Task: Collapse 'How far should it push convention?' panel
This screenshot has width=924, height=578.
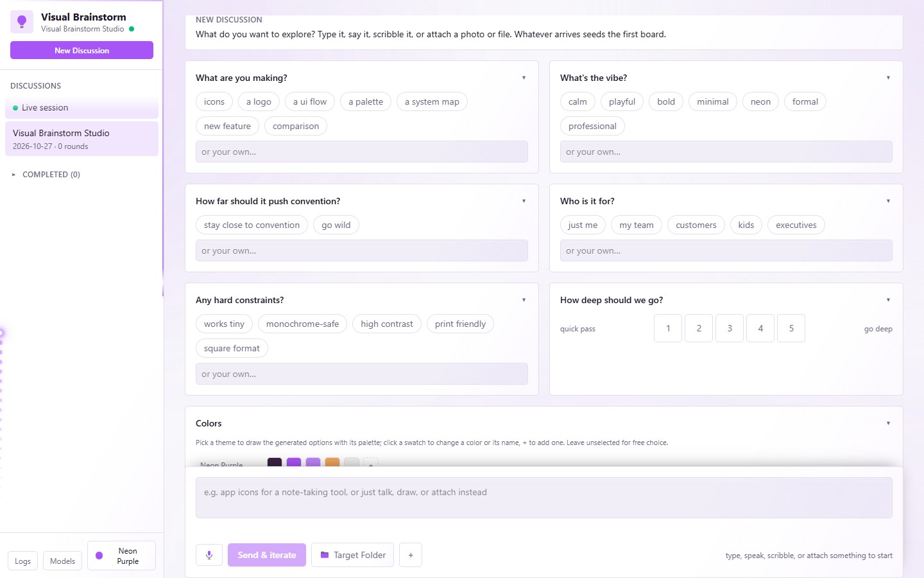Action: [524, 201]
